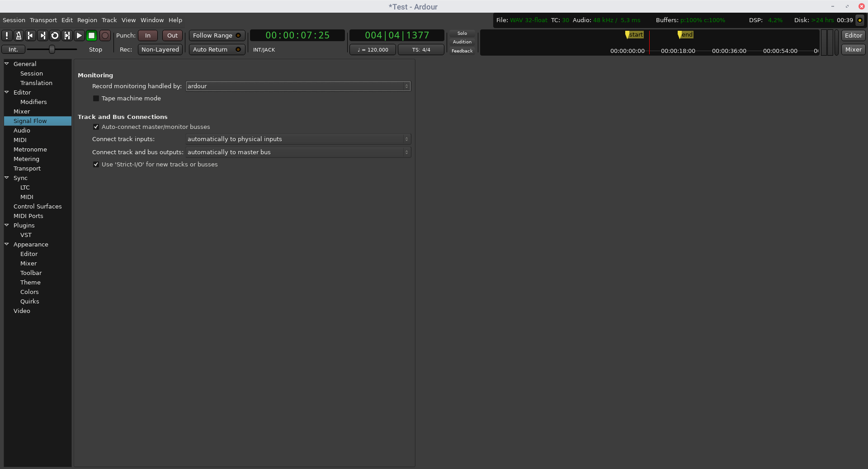This screenshot has width=868, height=469.
Task: Toggle Punch Out
Action: pos(172,35)
